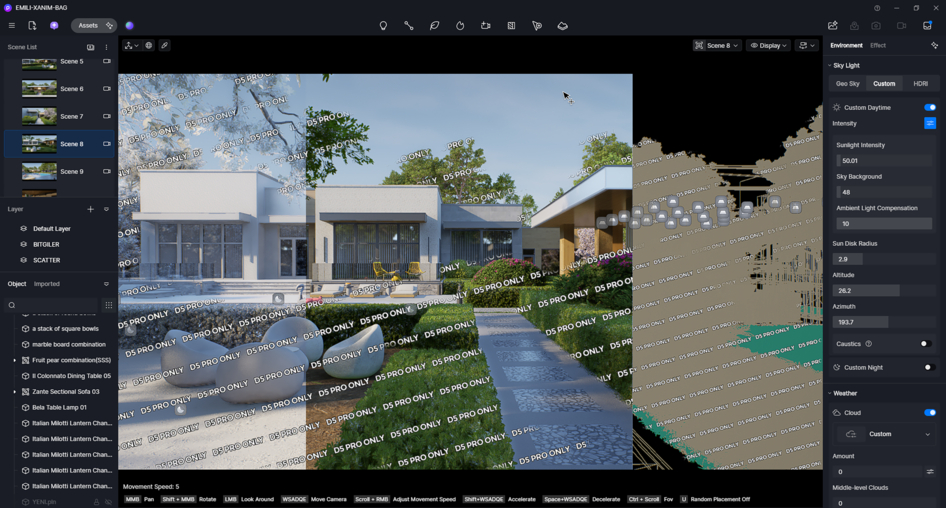Open Scene List more options menu
Image resolution: width=946 pixels, height=508 pixels.
click(106, 47)
